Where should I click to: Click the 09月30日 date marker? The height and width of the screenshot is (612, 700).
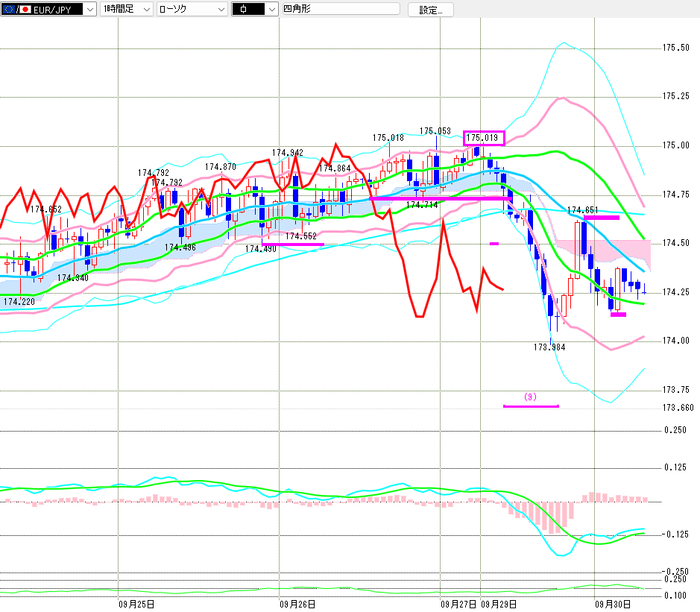[613, 603]
